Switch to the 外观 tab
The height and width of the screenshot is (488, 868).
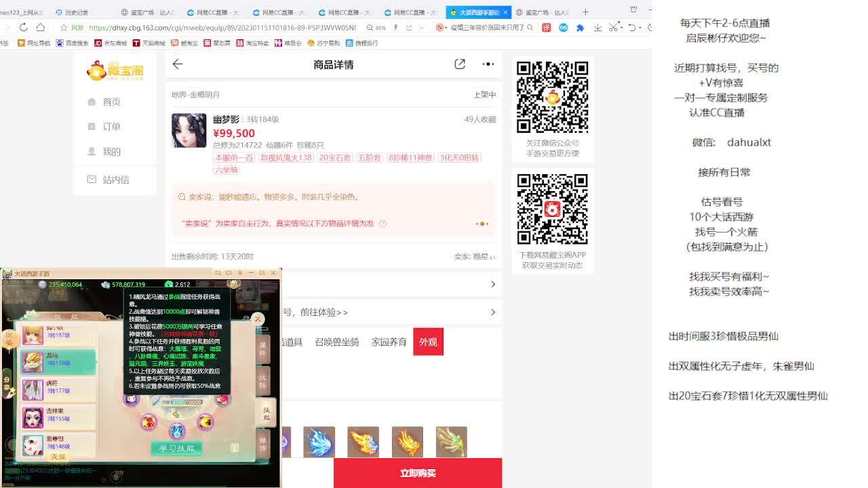pos(428,342)
